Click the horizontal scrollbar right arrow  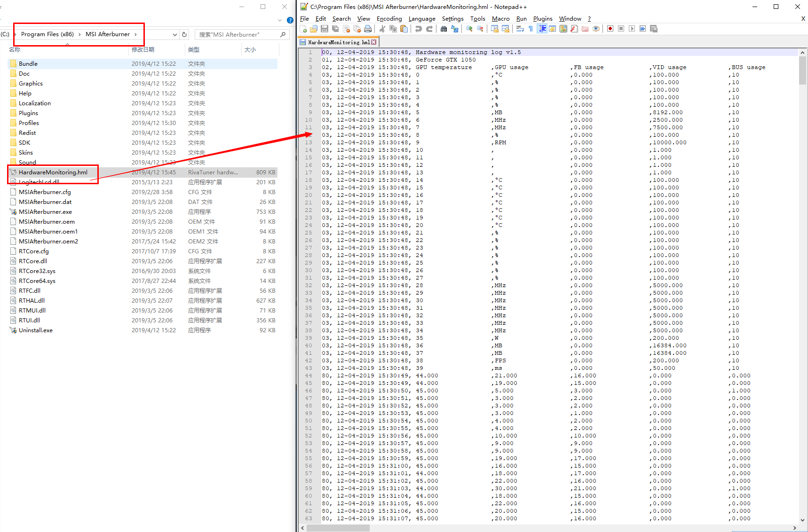coord(795,528)
